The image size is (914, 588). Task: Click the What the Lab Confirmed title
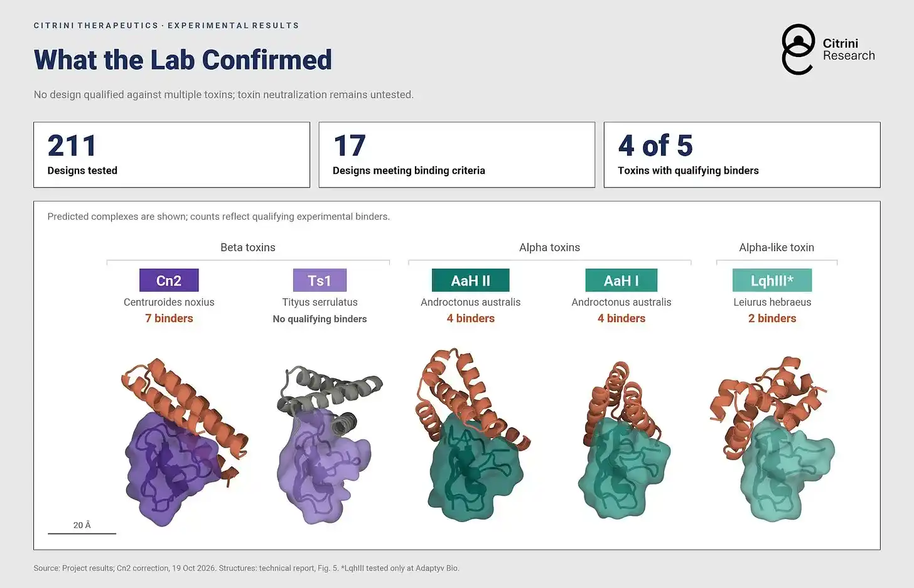click(x=183, y=60)
